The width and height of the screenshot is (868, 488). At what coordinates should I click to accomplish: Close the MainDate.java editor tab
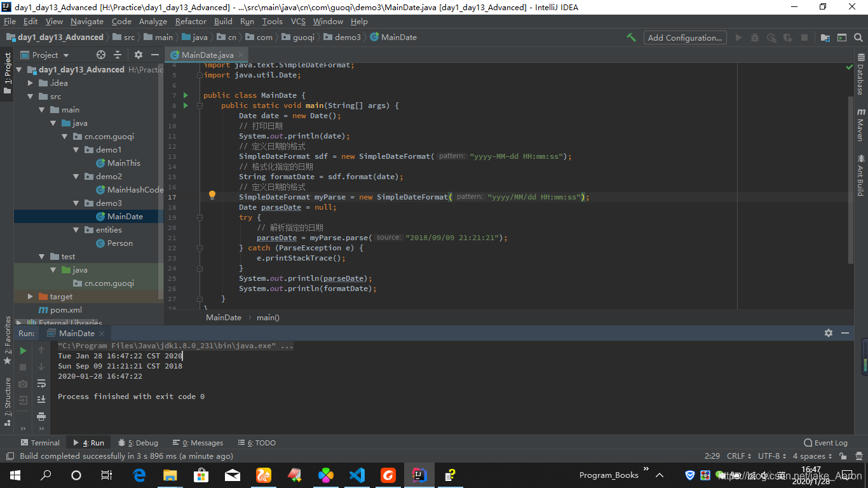242,55
